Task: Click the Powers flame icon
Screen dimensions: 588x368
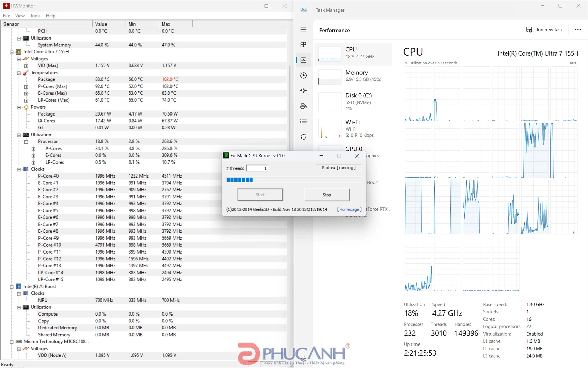Action: click(26, 107)
